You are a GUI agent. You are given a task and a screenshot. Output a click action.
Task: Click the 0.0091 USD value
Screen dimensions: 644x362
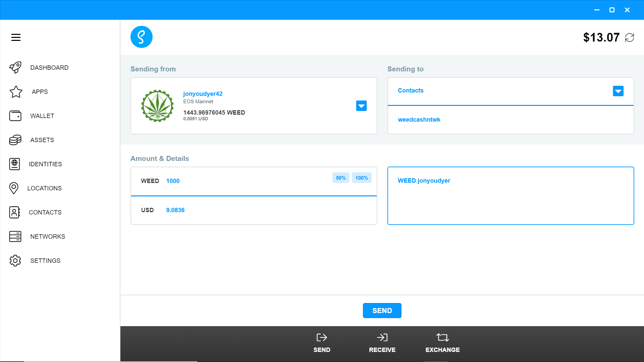pos(196,119)
